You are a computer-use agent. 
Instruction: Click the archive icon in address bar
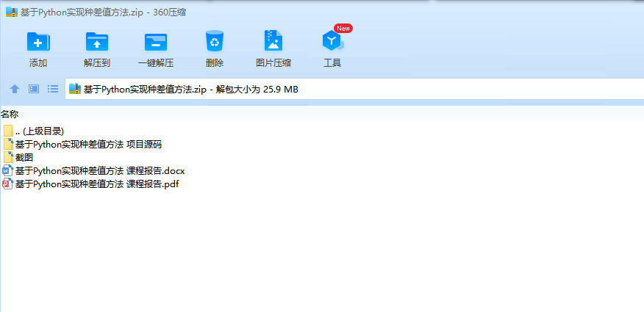(75, 89)
